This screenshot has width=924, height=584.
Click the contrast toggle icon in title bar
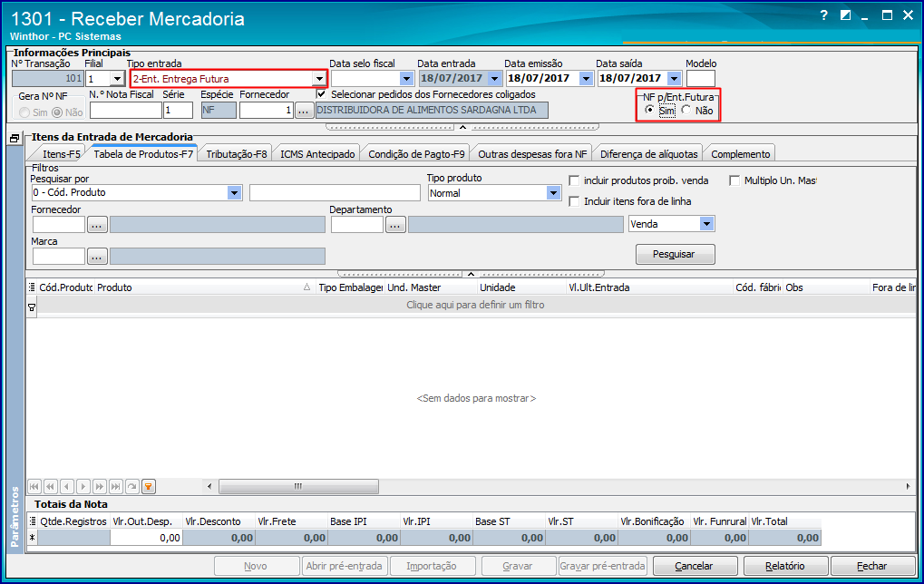845,15
